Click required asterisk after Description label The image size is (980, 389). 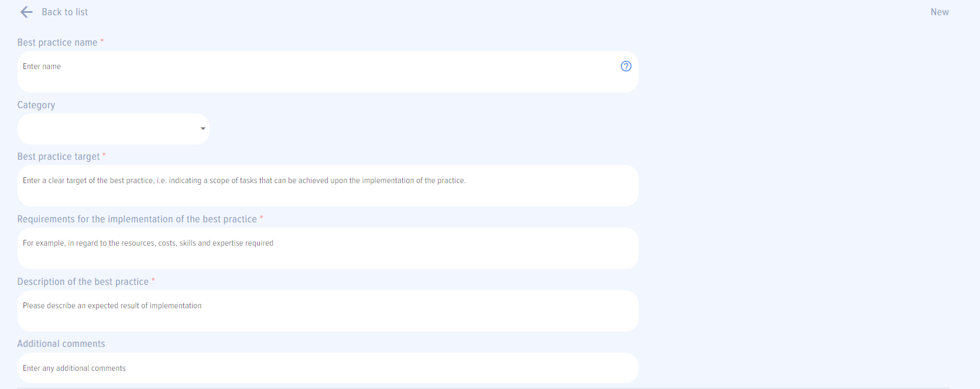click(153, 280)
